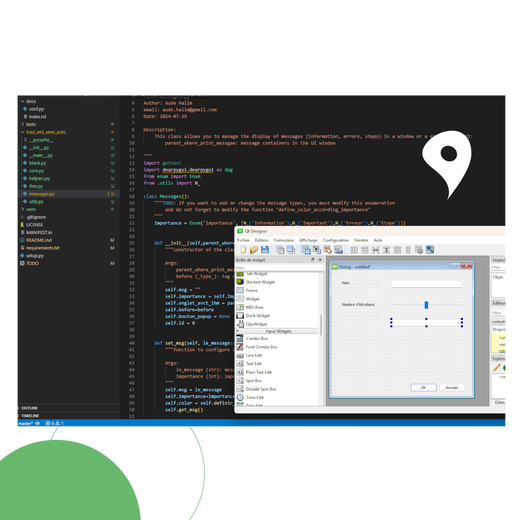Image resolution: width=520 pixels, height=520 pixels.
Task: Pick Spin Box icon in widget box
Action: tap(240, 380)
